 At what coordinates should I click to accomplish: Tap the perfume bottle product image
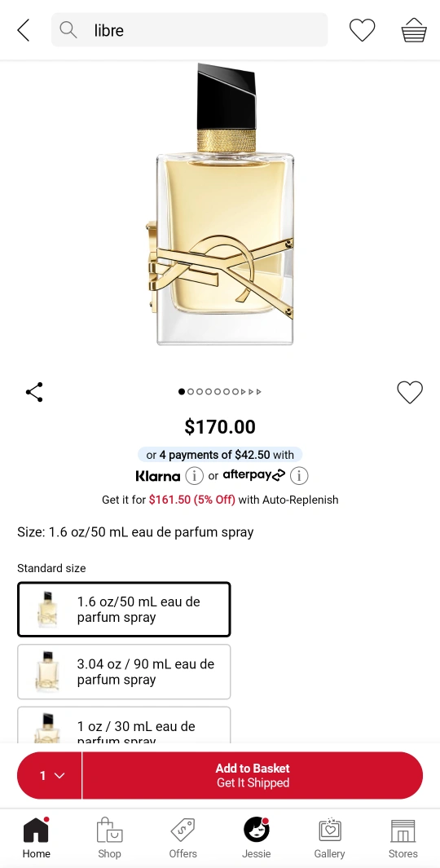click(x=220, y=205)
